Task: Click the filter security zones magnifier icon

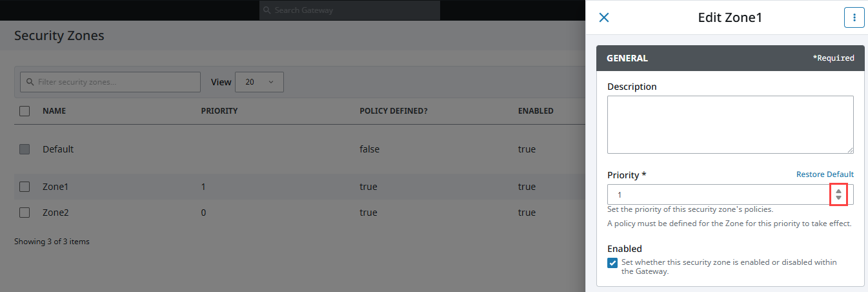Action: tap(30, 82)
